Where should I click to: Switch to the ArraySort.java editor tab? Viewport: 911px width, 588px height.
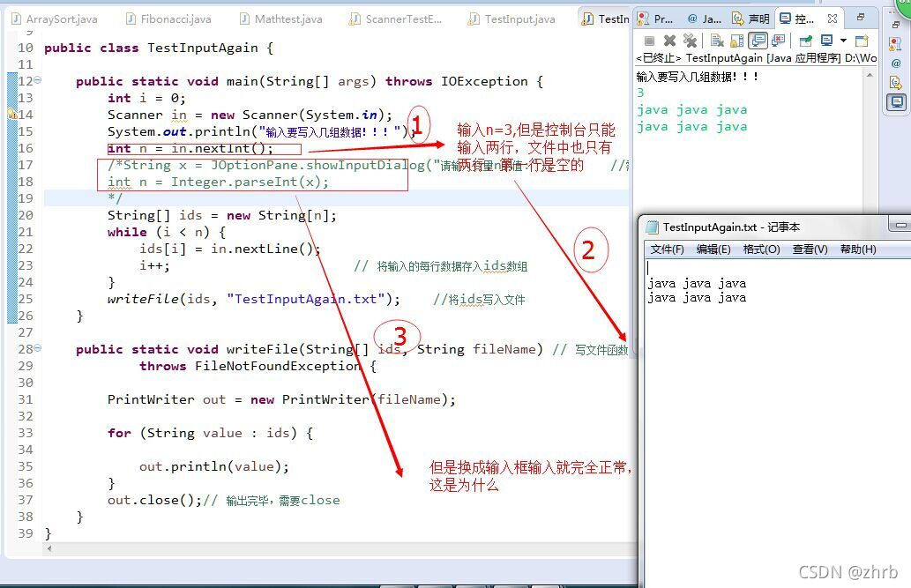coord(54,19)
